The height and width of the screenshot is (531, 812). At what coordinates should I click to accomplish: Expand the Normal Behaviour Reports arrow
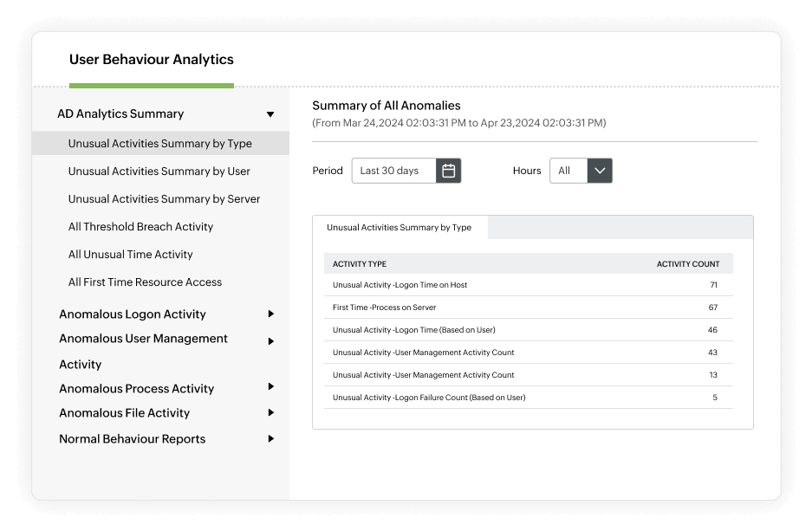tap(270, 439)
